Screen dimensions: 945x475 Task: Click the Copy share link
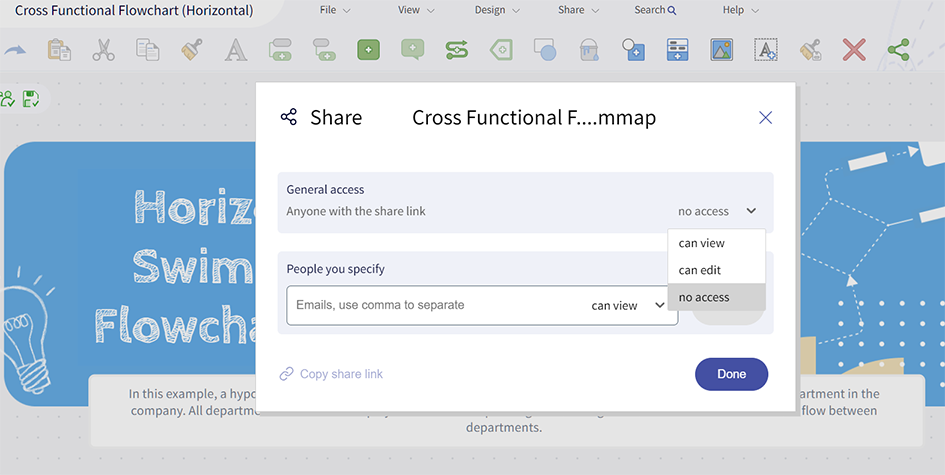(x=331, y=374)
